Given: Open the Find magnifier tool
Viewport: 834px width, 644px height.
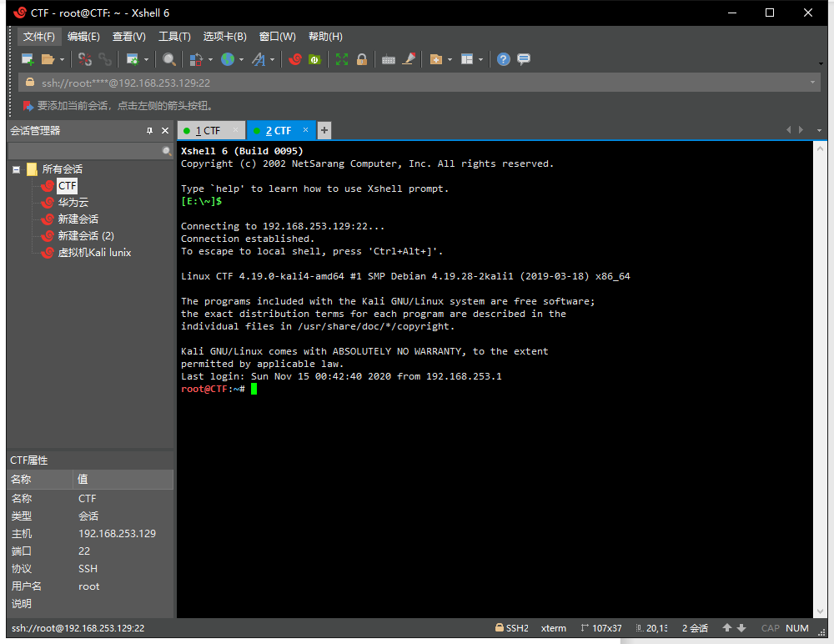Looking at the screenshot, I should pos(169,59).
